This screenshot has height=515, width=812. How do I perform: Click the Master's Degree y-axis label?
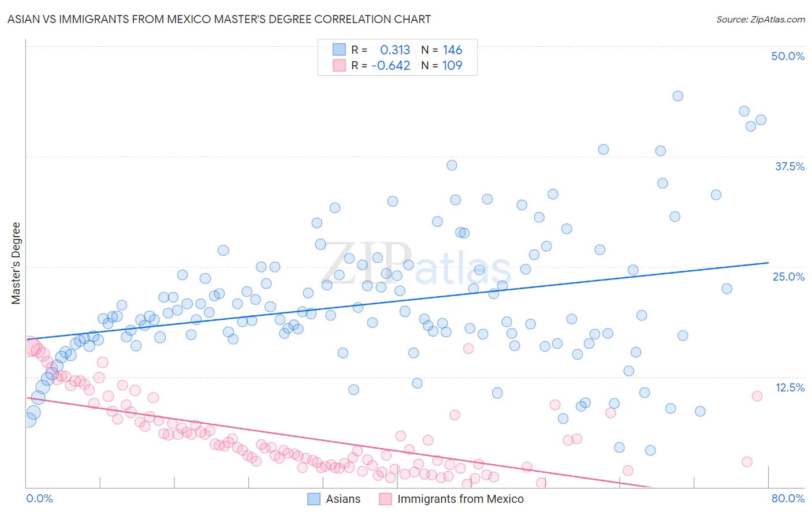pos(16,263)
